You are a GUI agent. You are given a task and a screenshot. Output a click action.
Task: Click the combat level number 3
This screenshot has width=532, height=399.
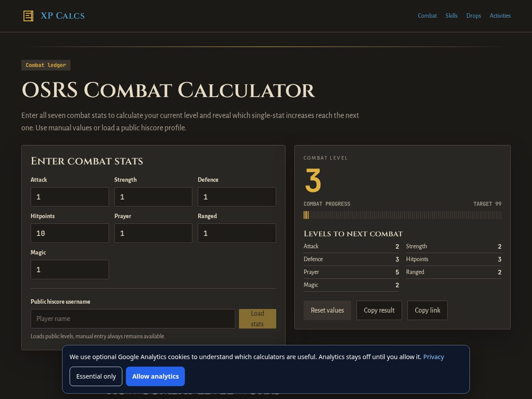click(x=313, y=181)
